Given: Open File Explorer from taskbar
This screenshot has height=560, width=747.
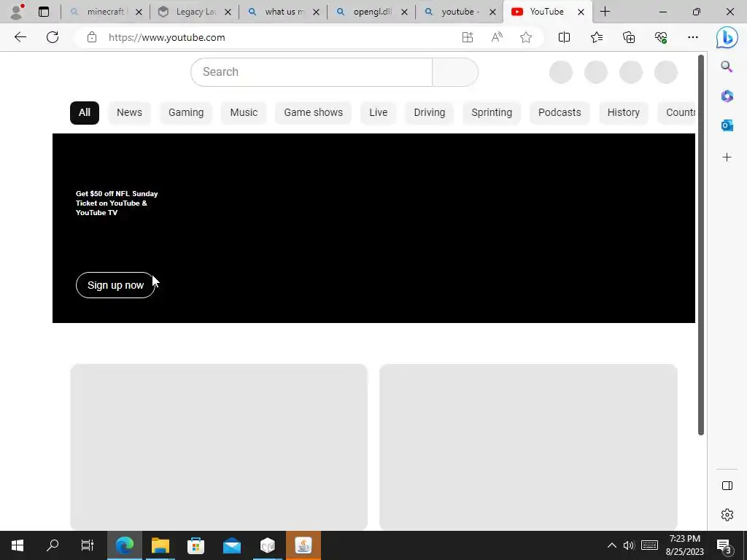Looking at the screenshot, I should point(160,545).
